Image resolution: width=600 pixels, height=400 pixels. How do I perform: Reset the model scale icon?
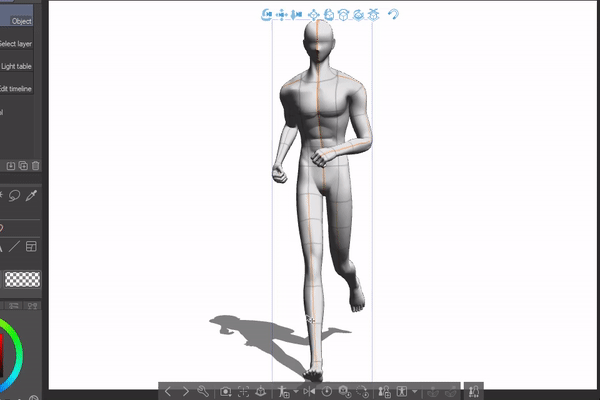coord(345,391)
